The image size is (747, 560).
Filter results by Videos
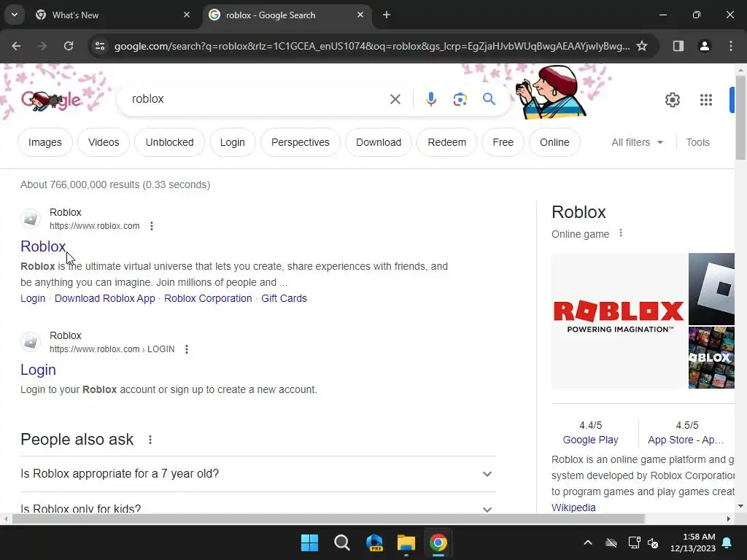(x=104, y=142)
